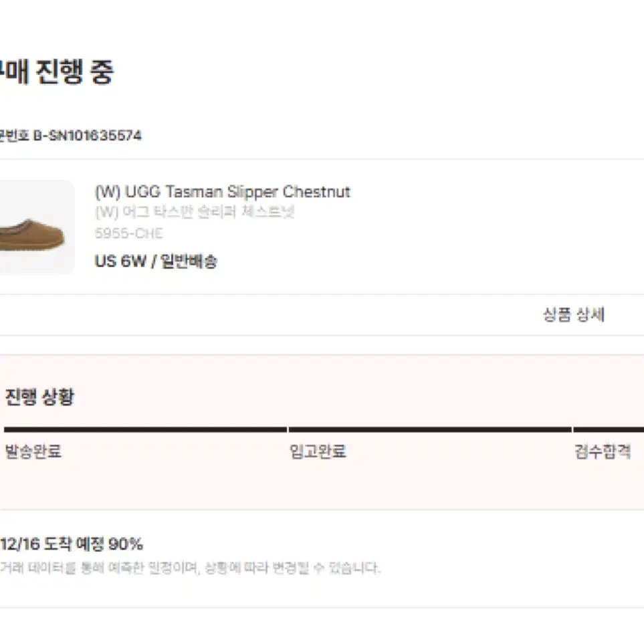Image resolution: width=644 pixels, height=644 pixels.
Task: Click the progress bar segment above 검수합격
Action: [609, 429]
